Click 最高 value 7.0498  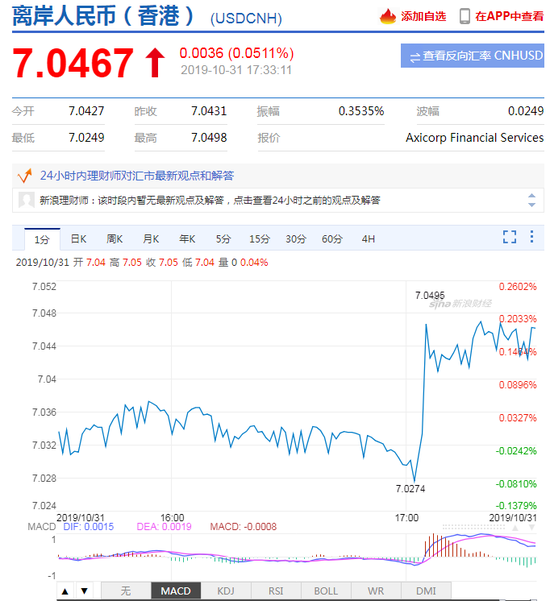[x=209, y=137]
